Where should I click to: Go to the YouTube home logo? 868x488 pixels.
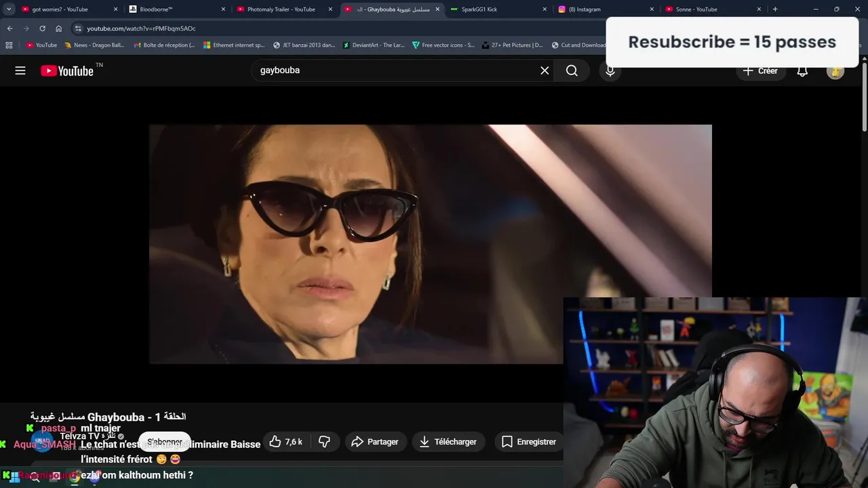coord(67,70)
